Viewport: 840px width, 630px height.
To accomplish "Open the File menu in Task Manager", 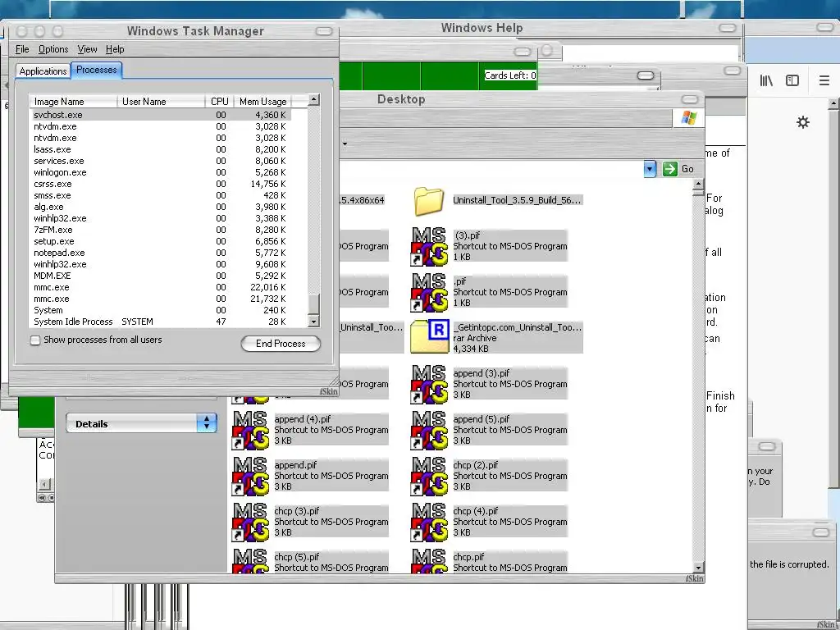I will click(x=22, y=49).
